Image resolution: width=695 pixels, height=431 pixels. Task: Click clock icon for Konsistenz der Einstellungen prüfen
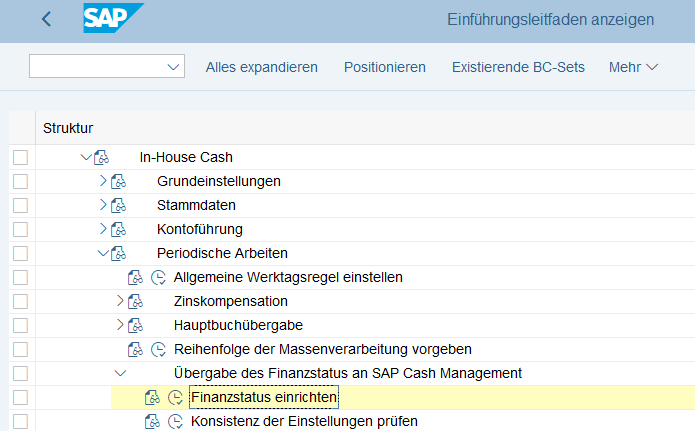[x=176, y=421]
